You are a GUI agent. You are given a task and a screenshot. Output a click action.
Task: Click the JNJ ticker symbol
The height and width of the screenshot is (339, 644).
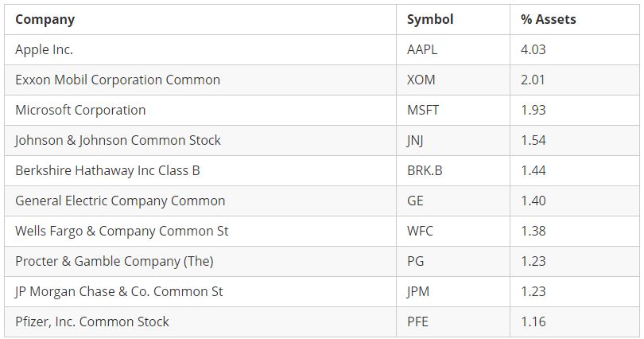pyautogui.click(x=417, y=140)
